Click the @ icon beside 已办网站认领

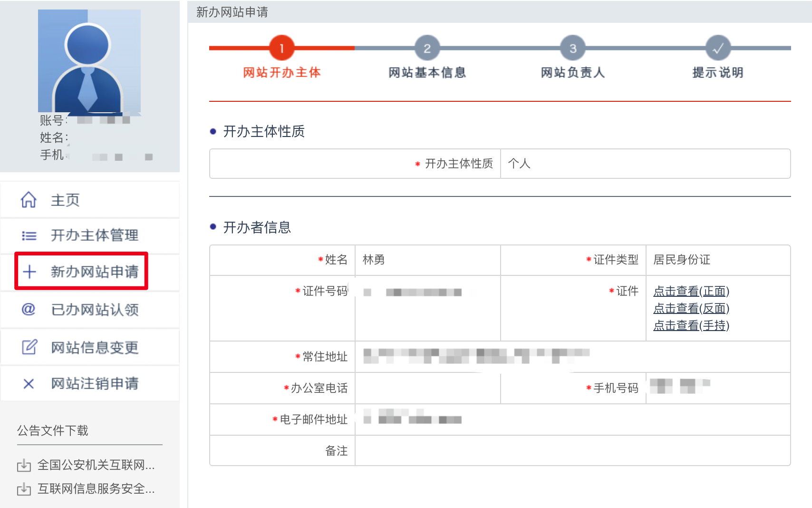pyautogui.click(x=29, y=309)
